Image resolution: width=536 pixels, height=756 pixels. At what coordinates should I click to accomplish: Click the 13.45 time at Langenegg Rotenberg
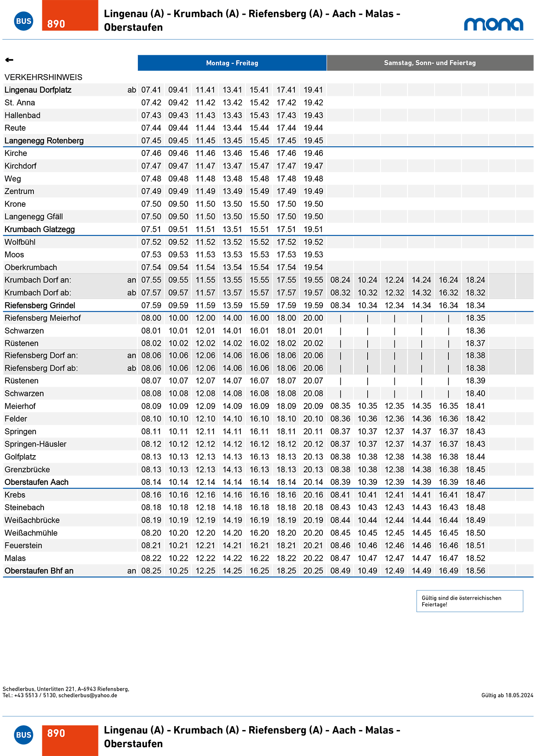coord(232,140)
